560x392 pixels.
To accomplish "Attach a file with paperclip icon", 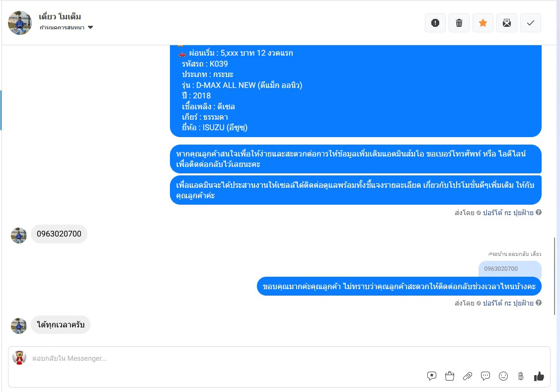I will click(x=468, y=376).
